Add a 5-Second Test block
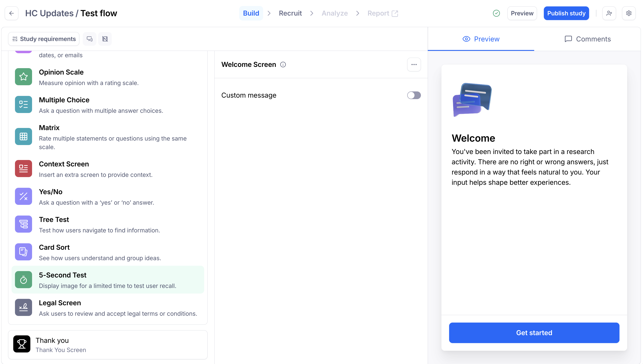Image resolution: width=643 pixels, height=364 pixels. [x=108, y=279]
